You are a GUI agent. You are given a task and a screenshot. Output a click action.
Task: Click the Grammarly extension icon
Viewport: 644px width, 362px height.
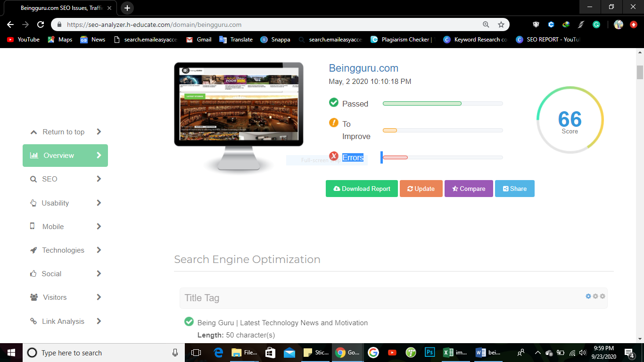pyautogui.click(x=596, y=25)
